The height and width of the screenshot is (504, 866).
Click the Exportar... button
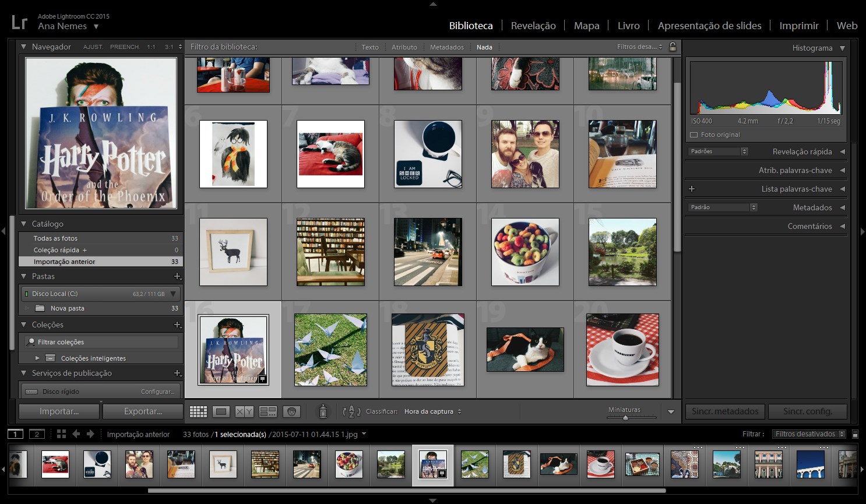(143, 411)
